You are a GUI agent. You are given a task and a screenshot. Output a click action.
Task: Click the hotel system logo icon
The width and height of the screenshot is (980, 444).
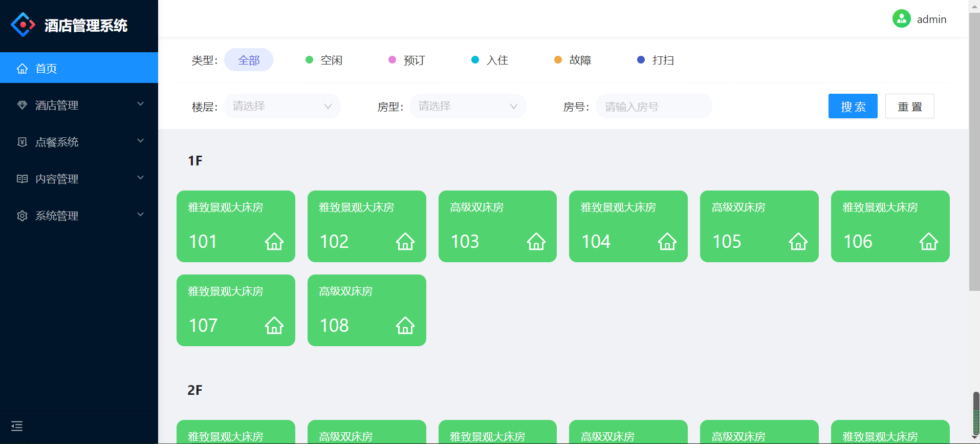(23, 25)
